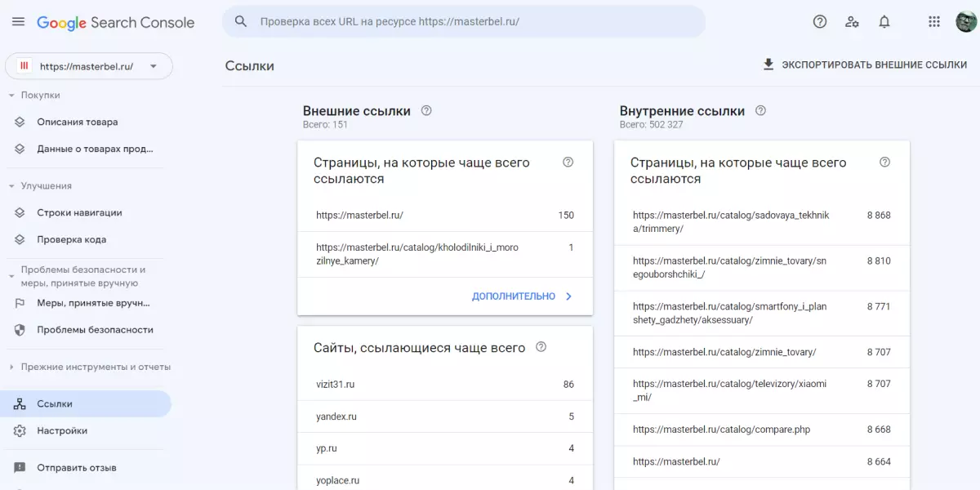
Task: Select the catalog/compare.php internal row
Action: (762, 430)
